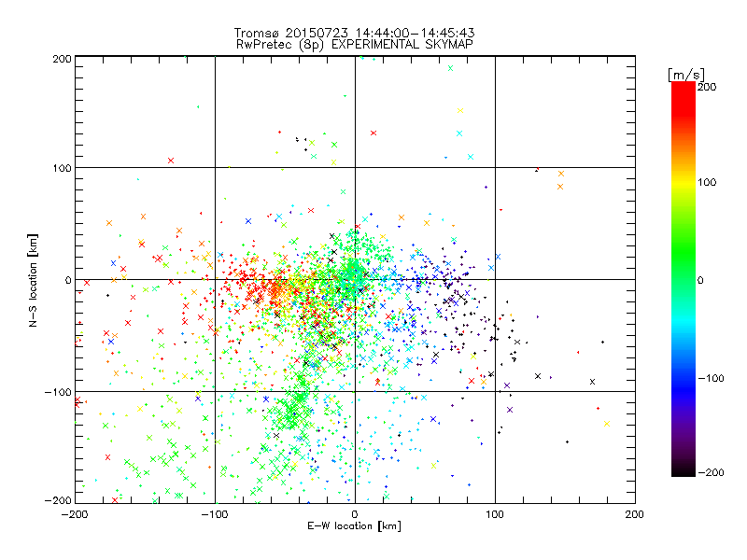Click the N-S axis '-200' tick label
This screenshot has height=560, width=747.
(x=58, y=500)
